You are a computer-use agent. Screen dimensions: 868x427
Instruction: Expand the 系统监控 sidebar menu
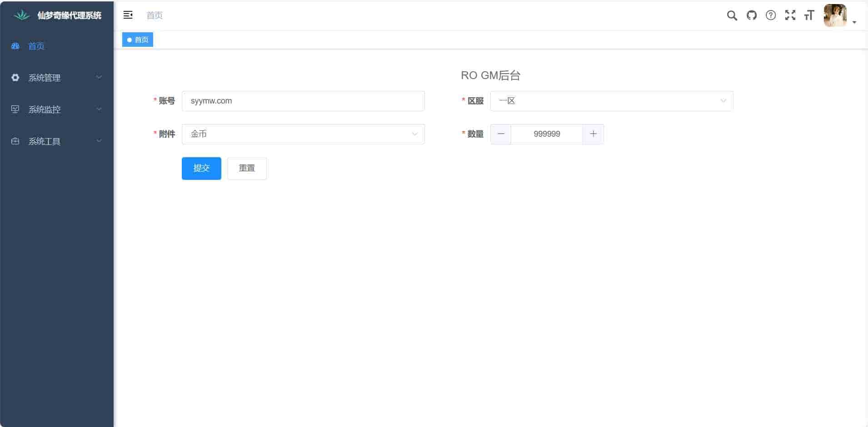[x=56, y=109]
